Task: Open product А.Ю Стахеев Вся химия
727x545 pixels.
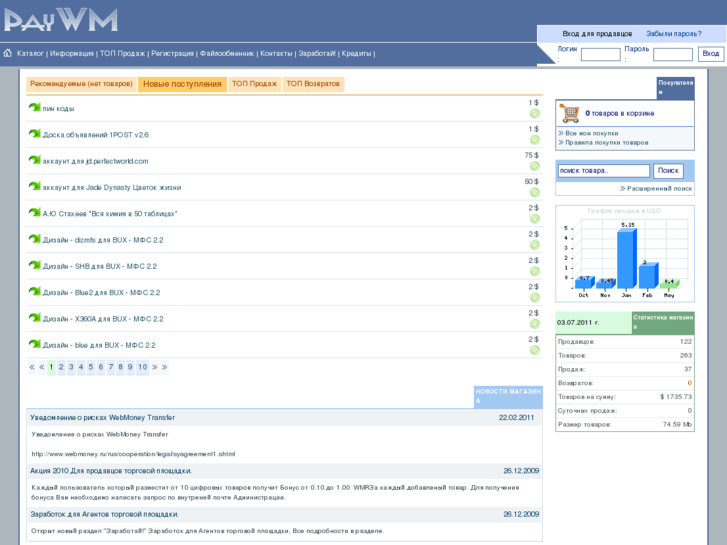Action: click(x=110, y=214)
